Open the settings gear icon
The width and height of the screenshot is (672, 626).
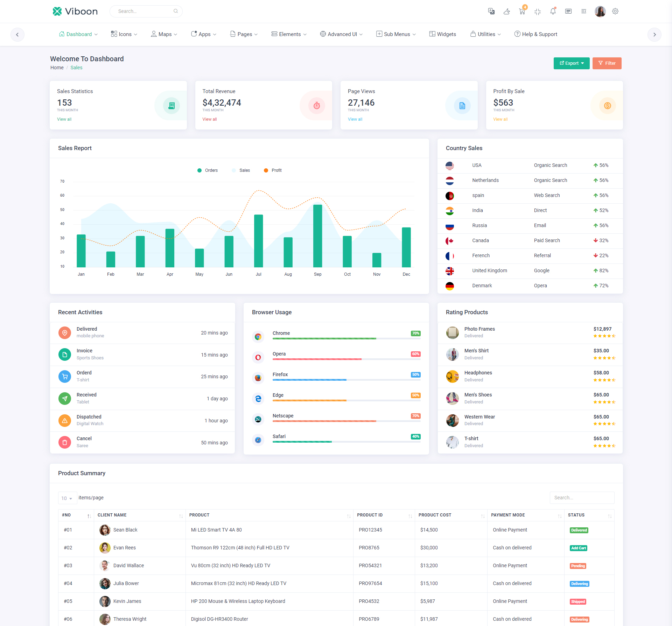pos(615,11)
